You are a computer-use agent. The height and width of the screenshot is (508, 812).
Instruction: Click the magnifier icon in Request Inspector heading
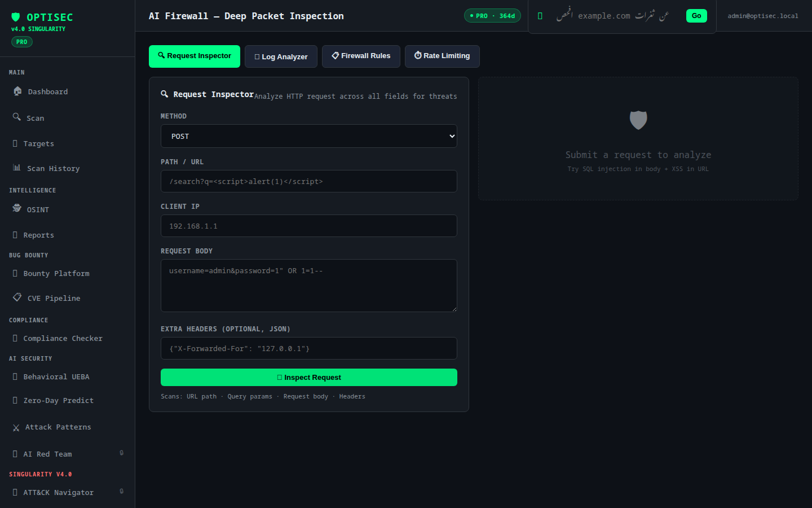pyautogui.click(x=165, y=94)
